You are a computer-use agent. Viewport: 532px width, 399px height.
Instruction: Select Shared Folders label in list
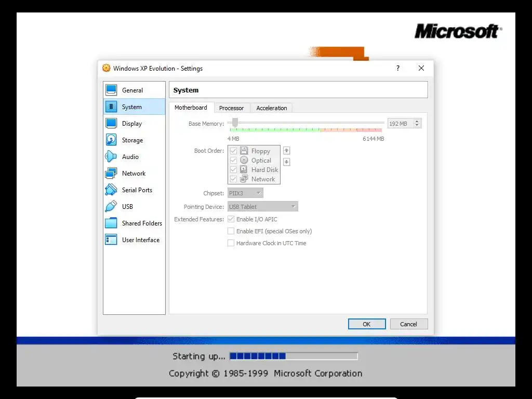(x=142, y=223)
